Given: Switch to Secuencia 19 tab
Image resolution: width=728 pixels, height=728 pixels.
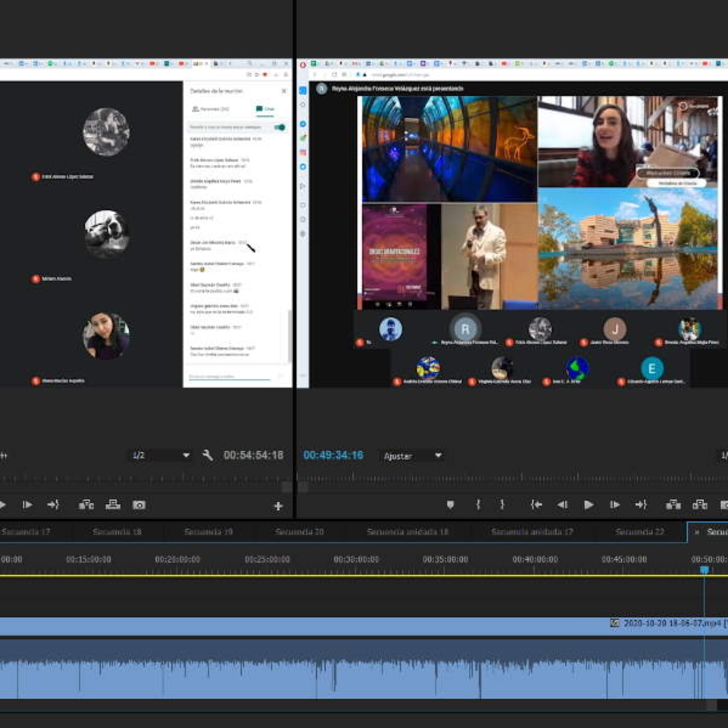Looking at the screenshot, I should point(209,532).
